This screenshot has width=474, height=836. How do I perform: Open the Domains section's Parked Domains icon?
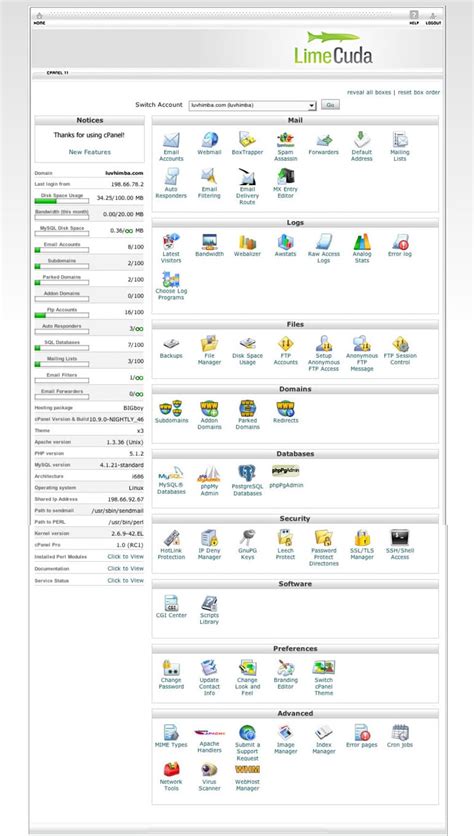click(x=247, y=415)
